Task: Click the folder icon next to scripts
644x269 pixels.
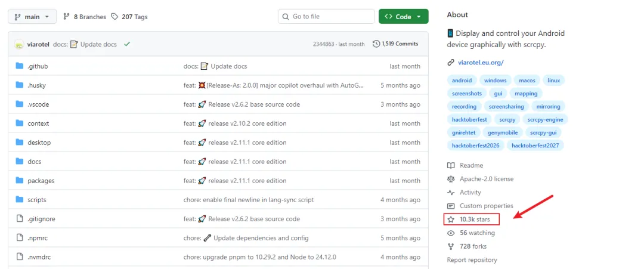Action: (x=19, y=200)
